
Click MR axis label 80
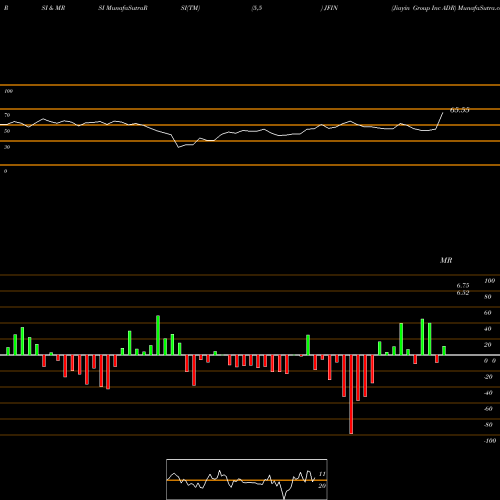488,297
